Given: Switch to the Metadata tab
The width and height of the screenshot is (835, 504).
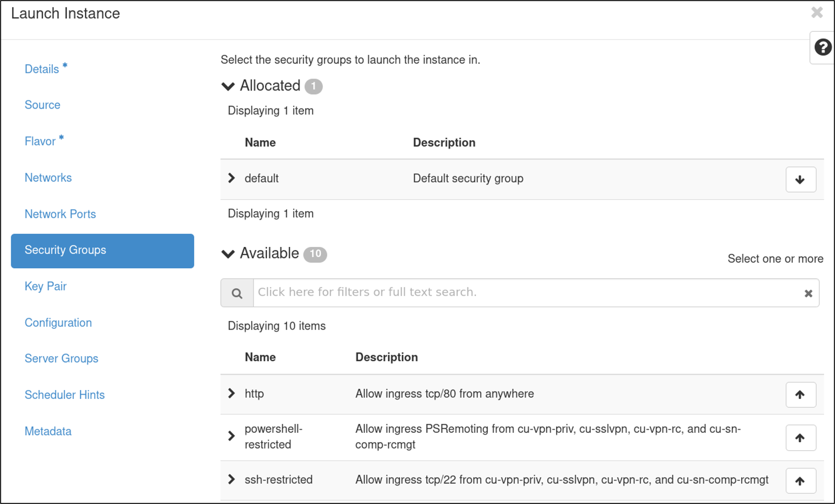Looking at the screenshot, I should [x=48, y=431].
